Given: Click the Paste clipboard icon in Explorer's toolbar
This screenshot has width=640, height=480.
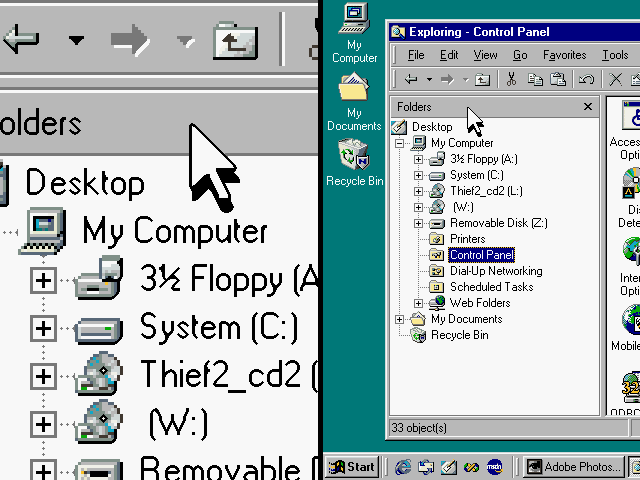Looking at the screenshot, I should 558,79.
